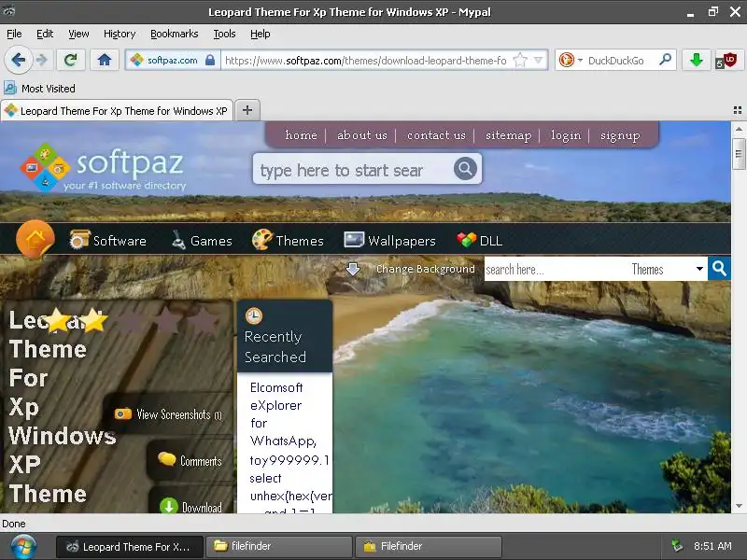Viewport: 747px width, 560px height.
Task: Switch to the 'filefinder' folder taskbar button
Action: point(278,546)
